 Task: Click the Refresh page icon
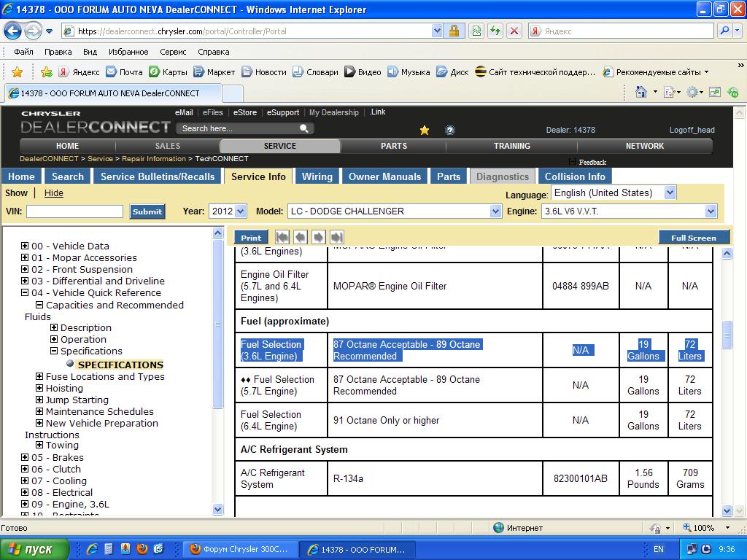[x=495, y=31]
